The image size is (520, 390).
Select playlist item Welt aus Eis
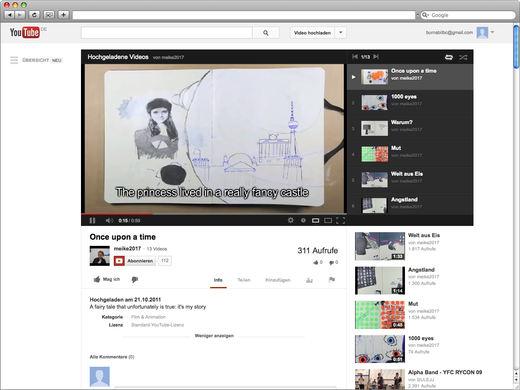coord(410,180)
